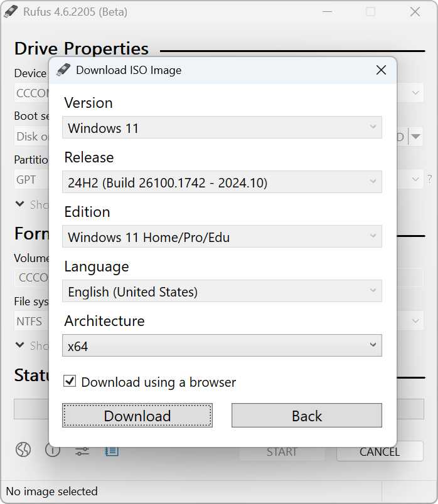Click the CANCEL button in Rufus
438x504 pixels.
pos(379,451)
